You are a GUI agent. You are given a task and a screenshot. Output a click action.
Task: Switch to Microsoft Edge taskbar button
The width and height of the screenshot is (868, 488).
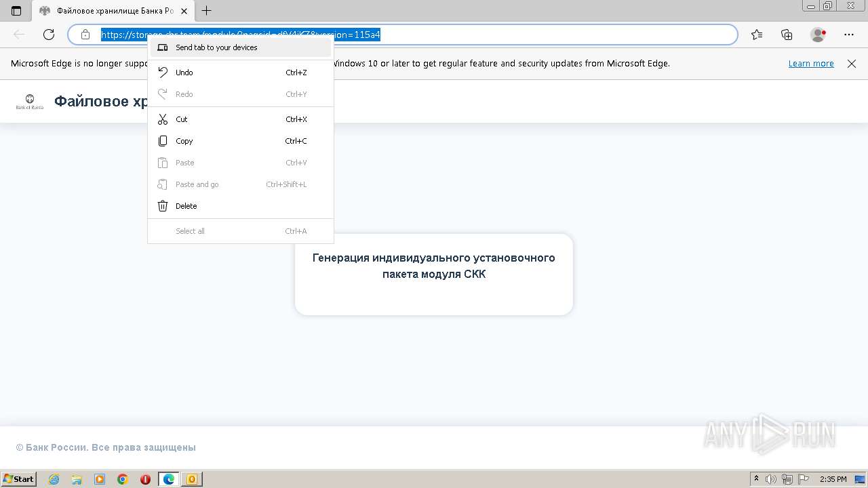(169, 479)
